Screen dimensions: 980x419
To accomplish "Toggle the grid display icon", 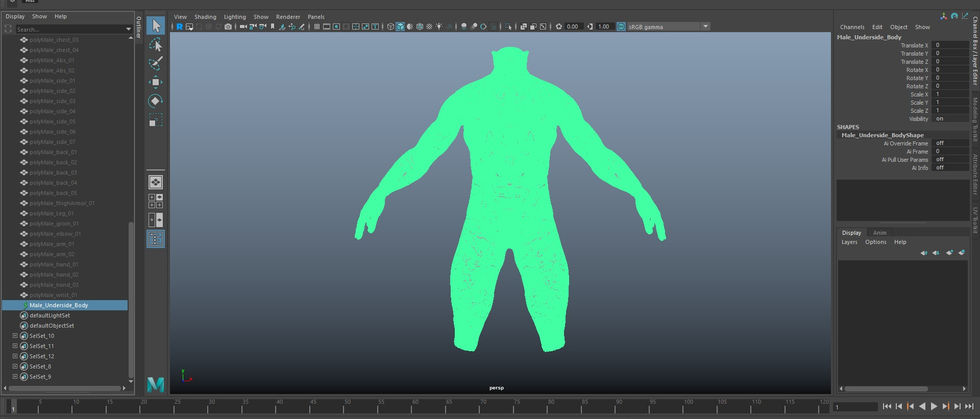I will [317, 27].
